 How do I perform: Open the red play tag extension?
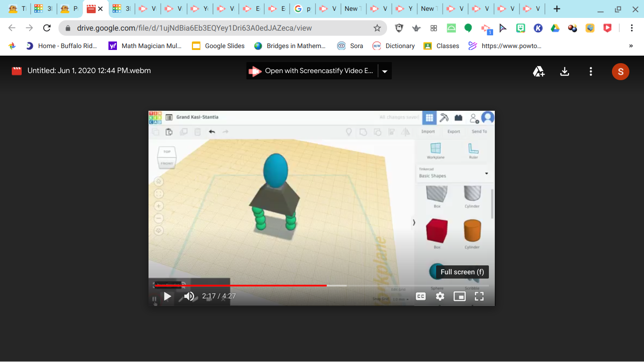tap(607, 28)
